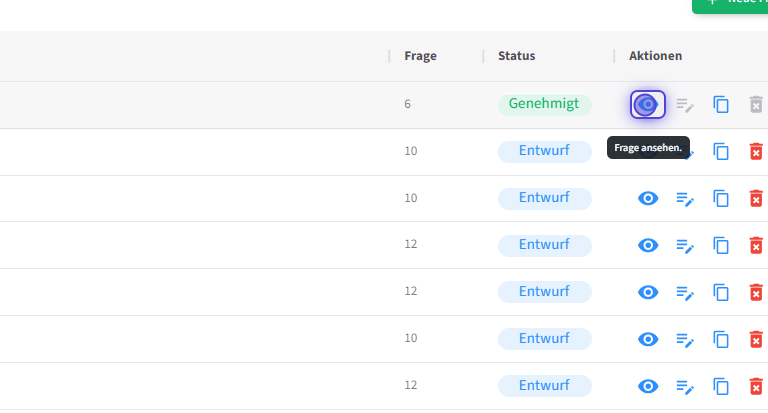Copy the first Entwurf row entry
The width and height of the screenshot is (768, 413).
point(721,151)
